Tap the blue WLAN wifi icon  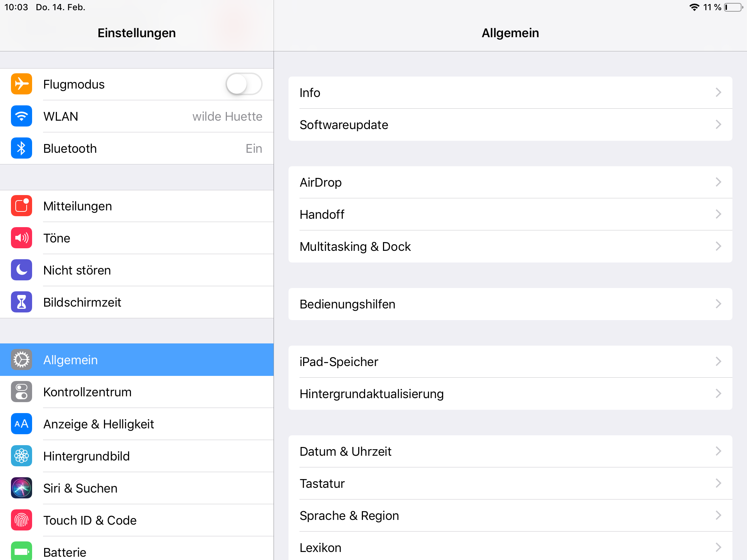point(22,116)
